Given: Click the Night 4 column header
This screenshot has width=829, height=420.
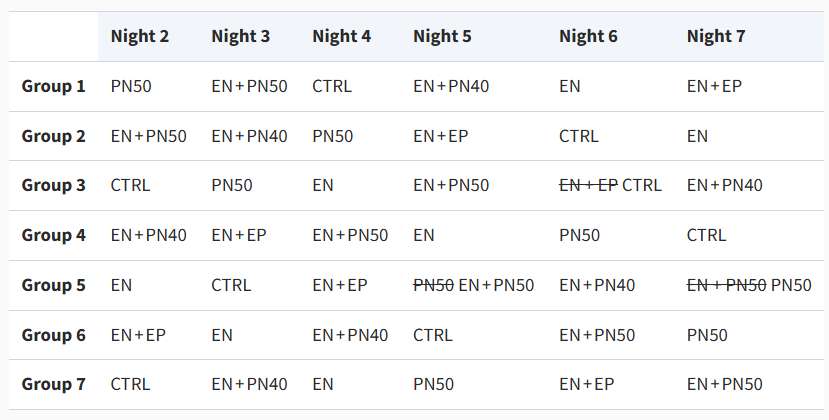Looking at the screenshot, I should (341, 37).
